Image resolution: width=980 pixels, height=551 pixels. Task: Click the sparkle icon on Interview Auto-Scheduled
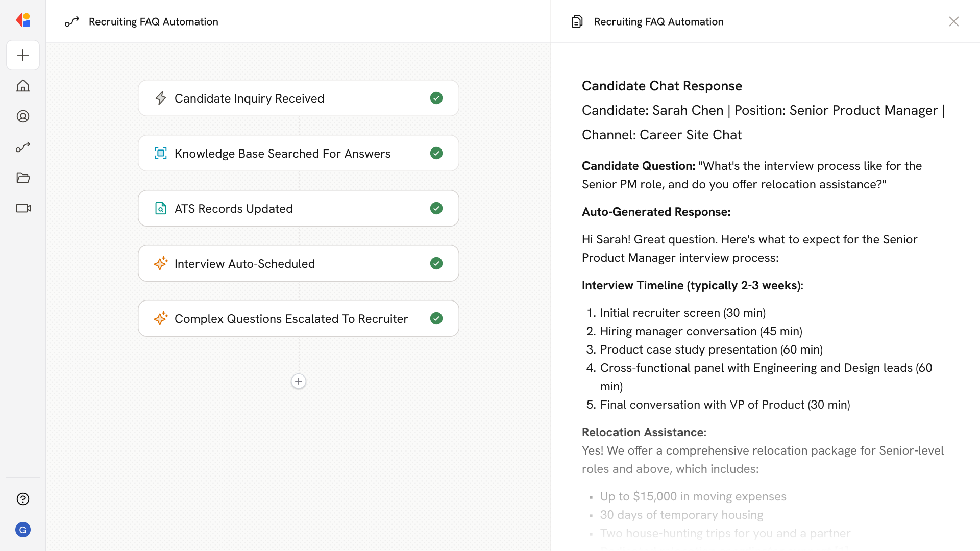pos(161,263)
